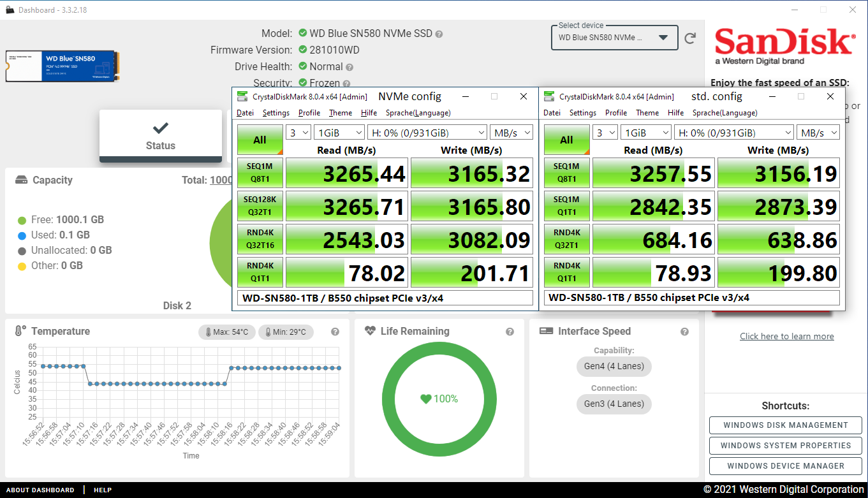Open help icon next to Model name
868x498 pixels.
[x=439, y=34]
